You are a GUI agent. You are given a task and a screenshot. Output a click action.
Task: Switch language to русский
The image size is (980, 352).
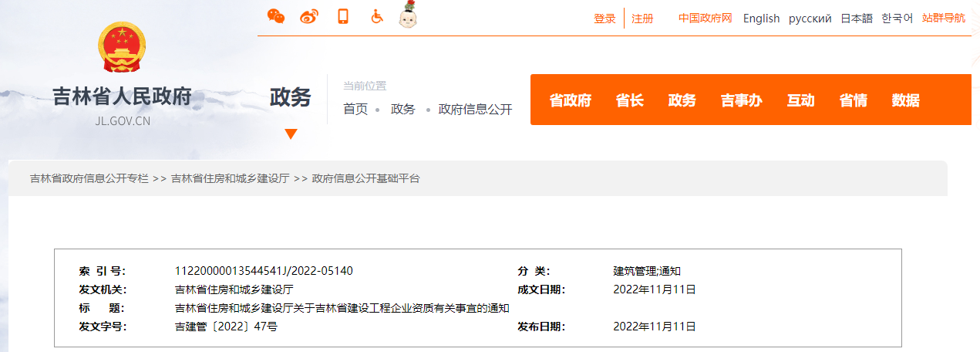(810, 19)
